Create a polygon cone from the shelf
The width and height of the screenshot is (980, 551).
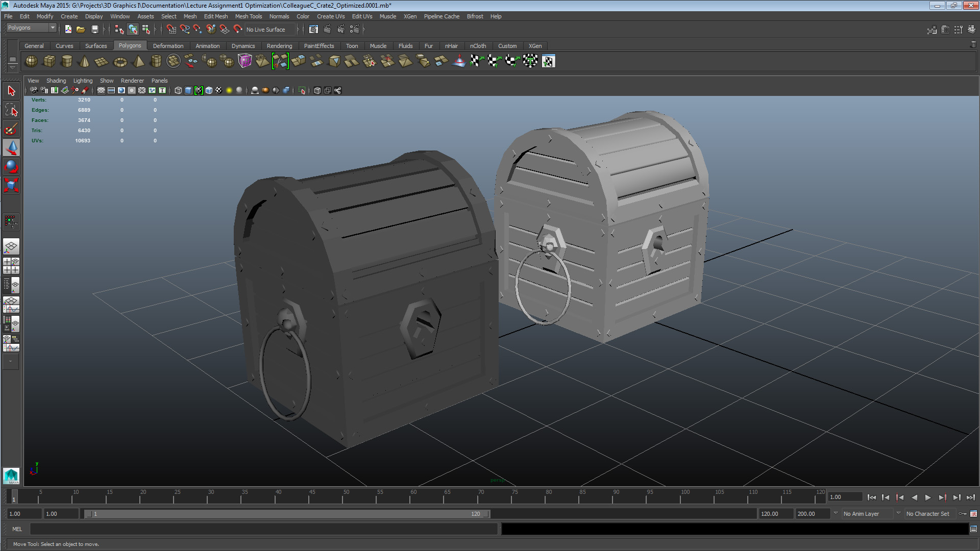coord(84,62)
